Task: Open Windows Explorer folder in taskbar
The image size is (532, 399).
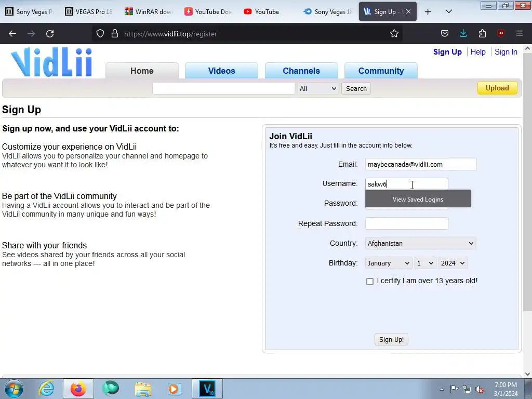Action: (143, 389)
